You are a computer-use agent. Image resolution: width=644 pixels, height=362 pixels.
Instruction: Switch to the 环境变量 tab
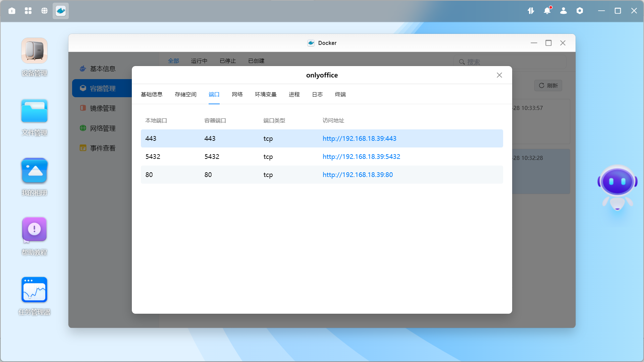[x=266, y=95]
